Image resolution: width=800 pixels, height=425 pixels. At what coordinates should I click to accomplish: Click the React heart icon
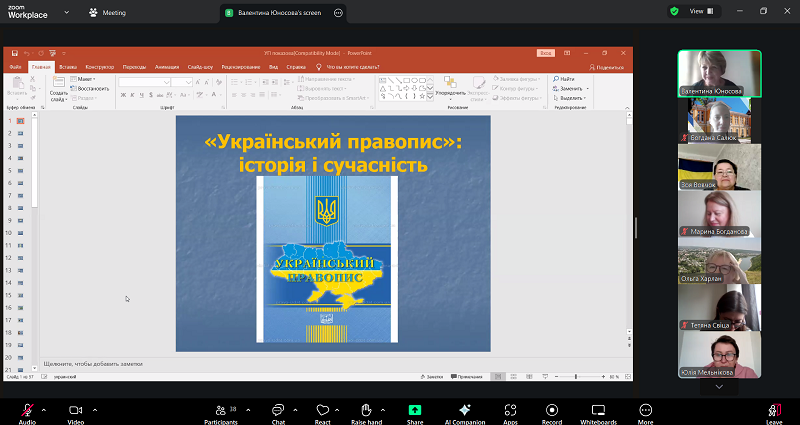(322, 410)
